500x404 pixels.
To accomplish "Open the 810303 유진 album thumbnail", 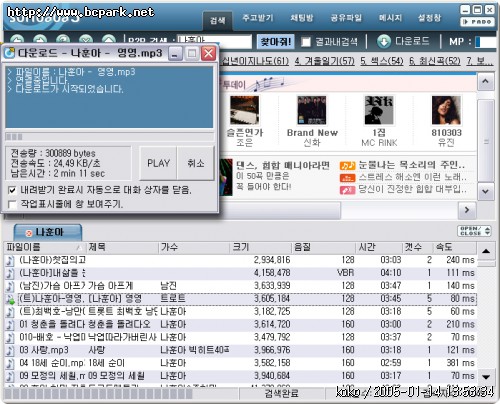I will click(446, 110).
